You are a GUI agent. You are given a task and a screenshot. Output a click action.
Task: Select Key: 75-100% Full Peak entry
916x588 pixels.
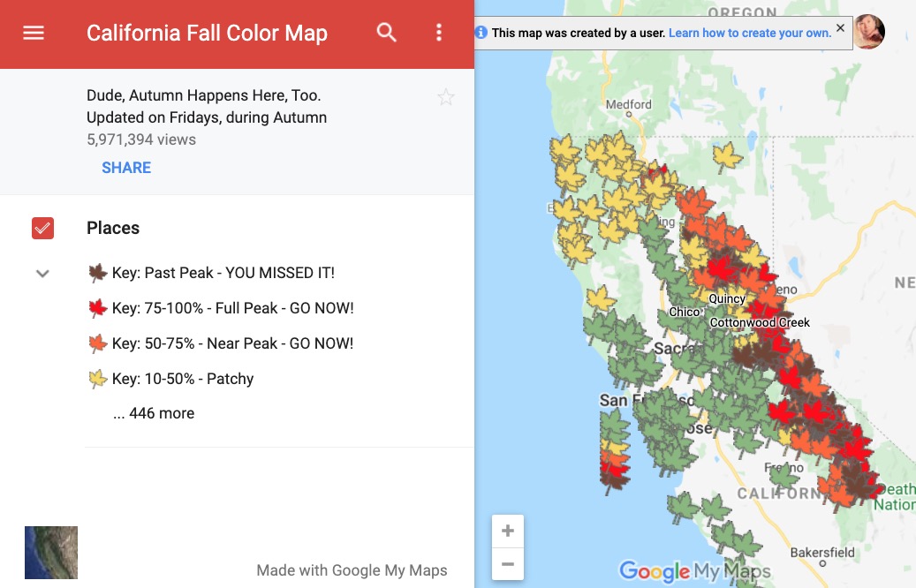click(232, 308)
